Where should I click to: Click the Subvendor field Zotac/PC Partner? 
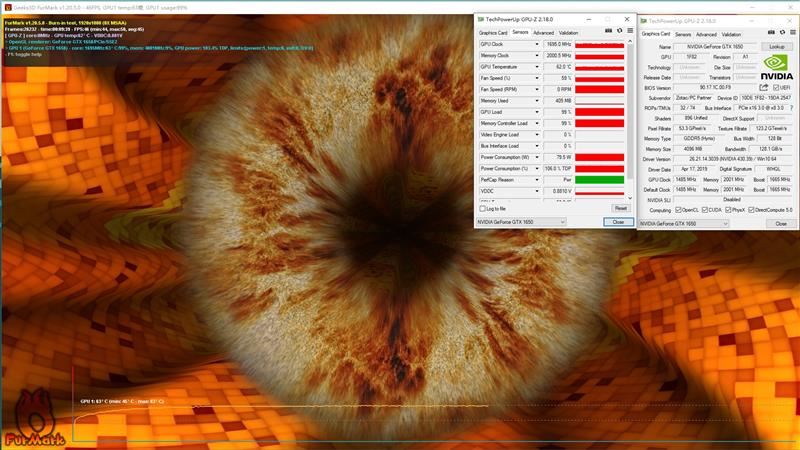[693, 98]
